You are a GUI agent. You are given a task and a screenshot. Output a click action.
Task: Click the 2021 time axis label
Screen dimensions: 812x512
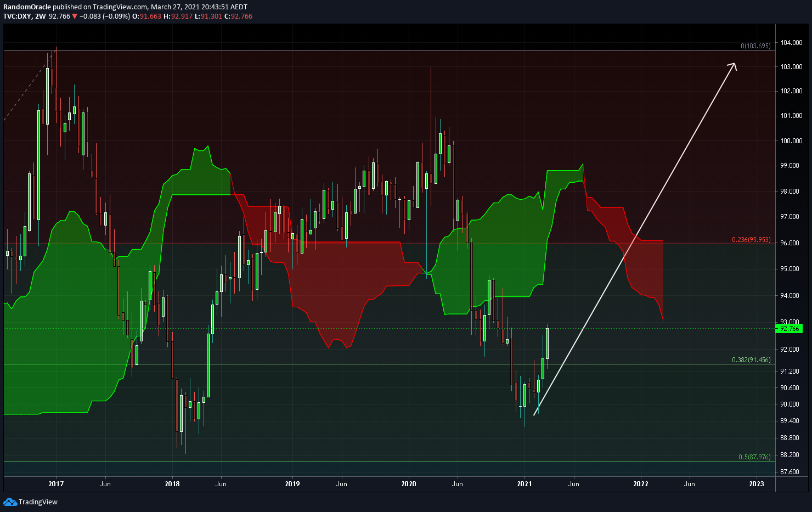click(525, 484)
